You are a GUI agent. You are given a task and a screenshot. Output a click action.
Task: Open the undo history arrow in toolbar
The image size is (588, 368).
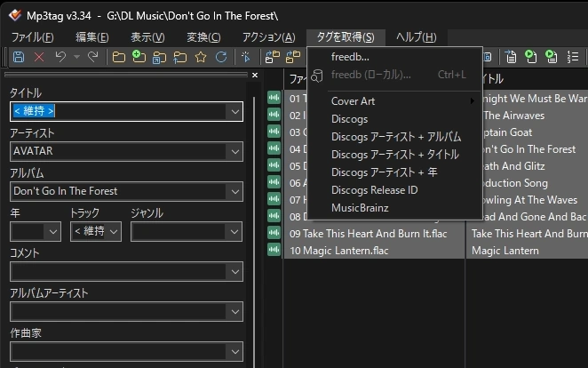(x=77, y=57)
